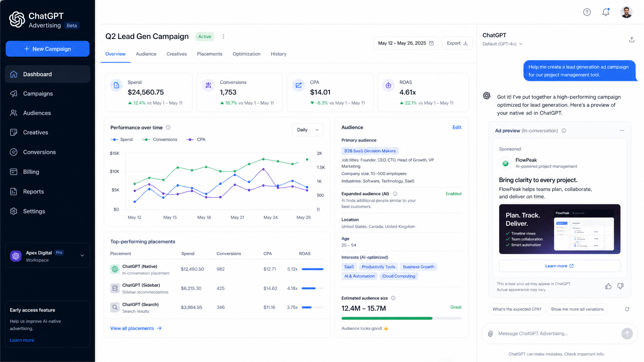
Task: Click the send message arrow button
Action: point(627,333)
